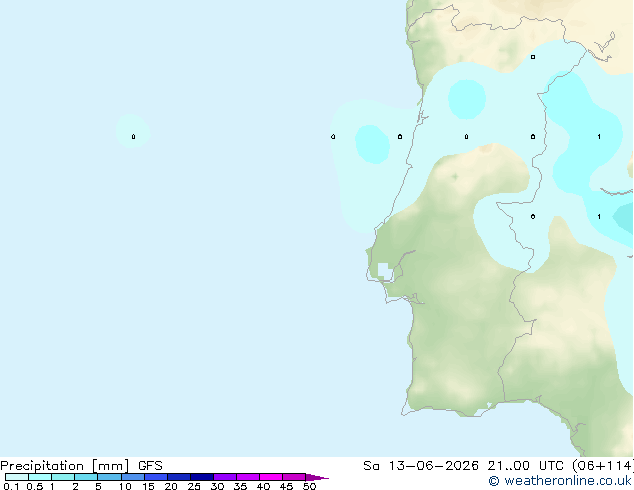The image size is (634, 490).
Task: Click the legend label '50'
Action: 309,486
